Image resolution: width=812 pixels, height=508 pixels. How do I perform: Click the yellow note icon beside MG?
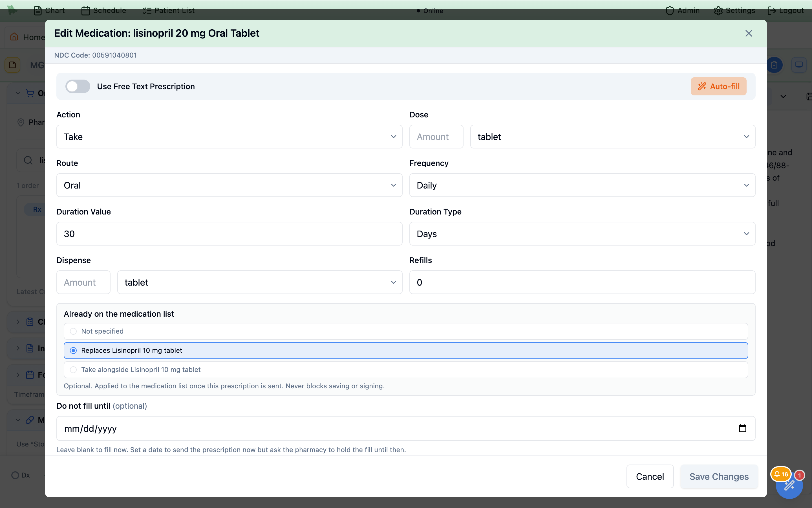coord(12,65)
